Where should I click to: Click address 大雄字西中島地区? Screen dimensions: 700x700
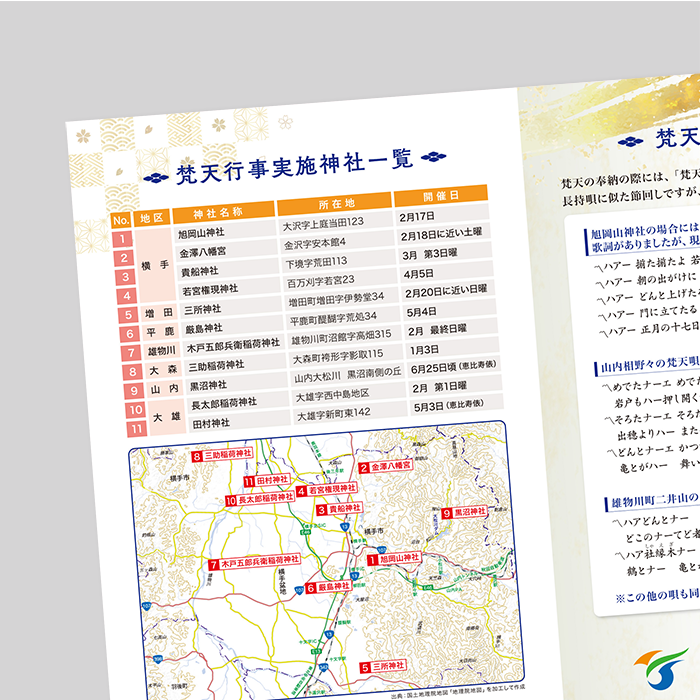[x=333, y=395]
